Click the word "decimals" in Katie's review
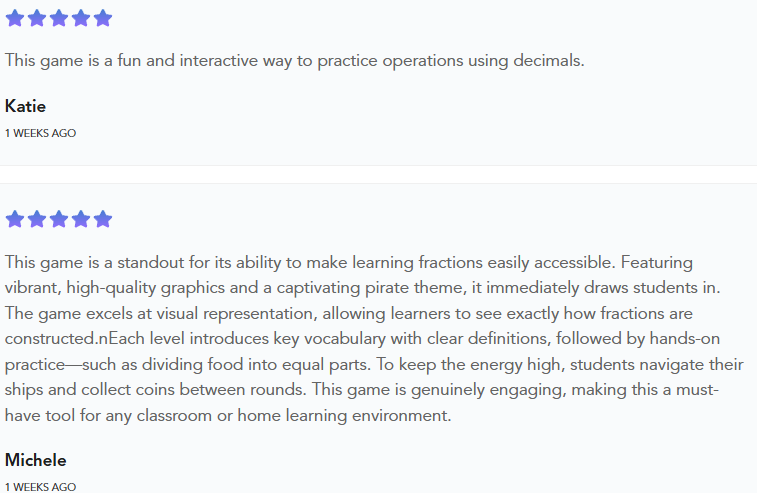The width and height of the screenshot is (757, 493). (548, 60)
